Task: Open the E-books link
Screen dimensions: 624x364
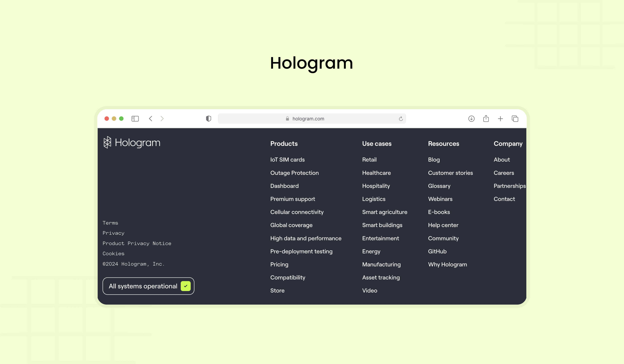Action: [x=439, y=212]
